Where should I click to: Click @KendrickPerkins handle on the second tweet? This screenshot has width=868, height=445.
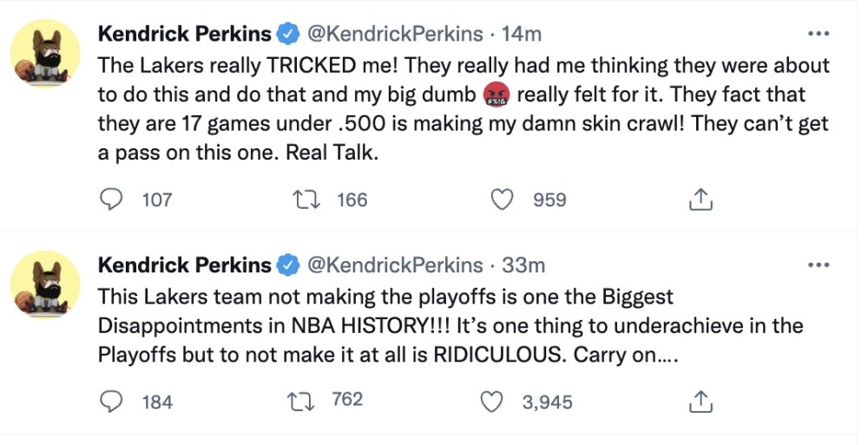pos(395,265)
